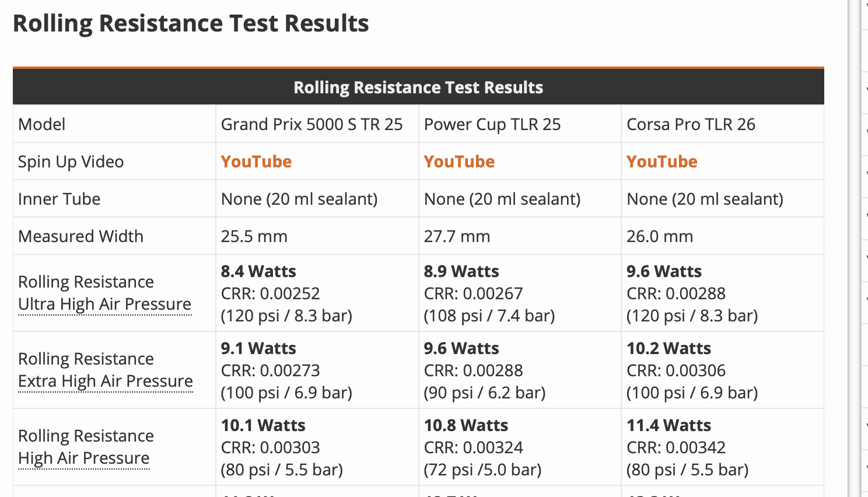This screenshot has width=868, height=497.
Task: Click the 10.2 Watts result value
Action: pos(668,348)
